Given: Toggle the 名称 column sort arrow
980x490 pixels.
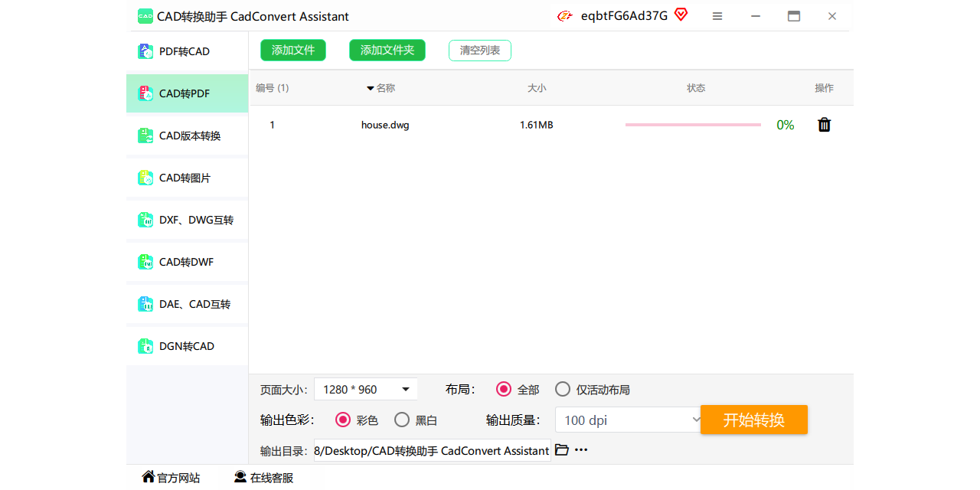Looking at the screenshot, I should tap(371, 87).
